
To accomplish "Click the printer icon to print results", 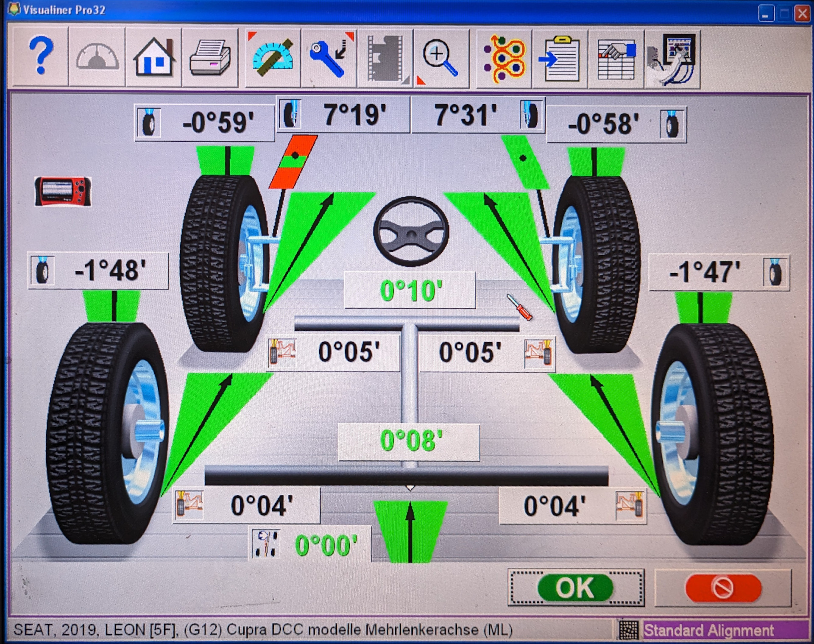I will [210, 58].
